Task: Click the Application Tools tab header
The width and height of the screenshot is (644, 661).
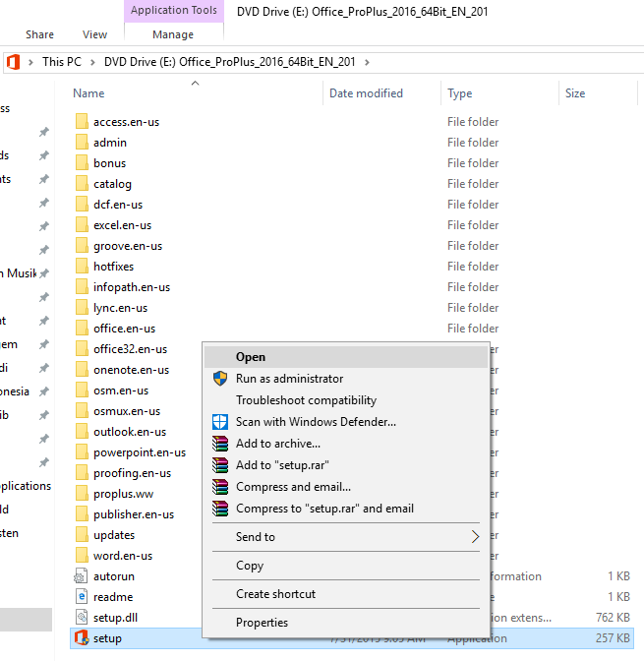Action: [x=174, y=11]
